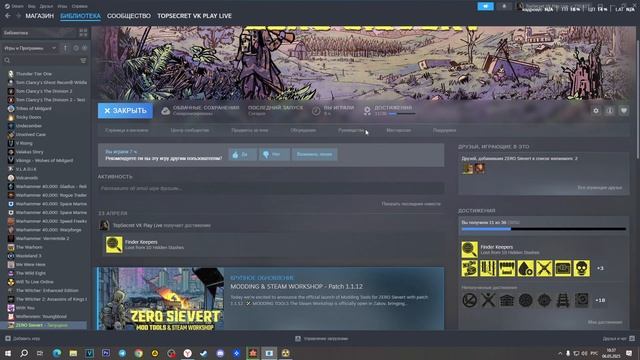Click the ready-to-play icon beside sidebar filters
The height and width of the screenshot is (360, 640).
pos(84,48)
